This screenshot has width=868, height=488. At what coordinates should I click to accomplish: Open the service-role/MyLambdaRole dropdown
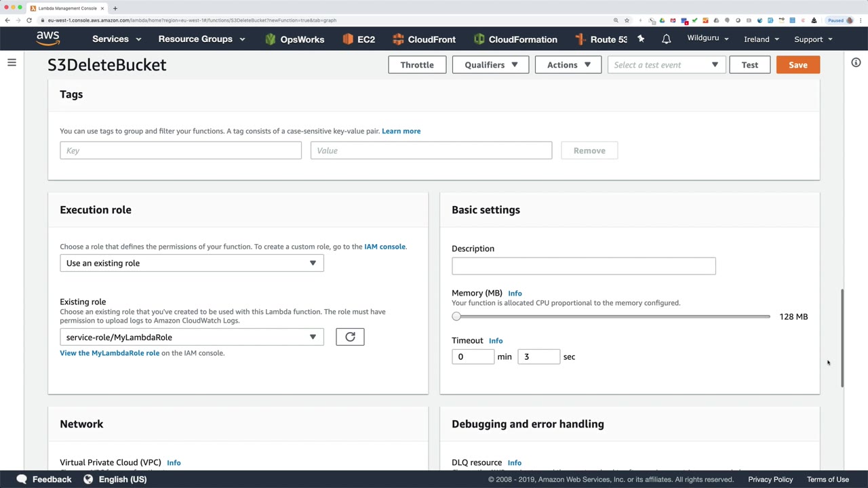[x=192, y=337]
